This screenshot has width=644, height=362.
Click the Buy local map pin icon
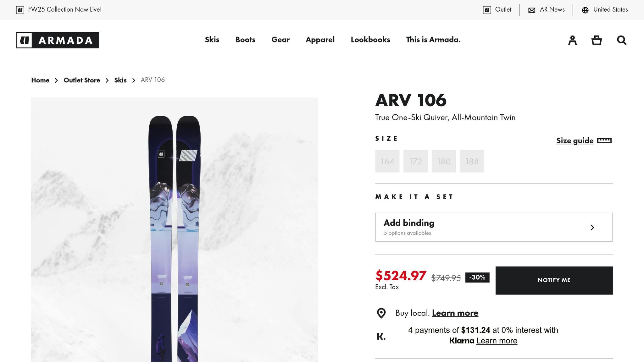(381, 313)
